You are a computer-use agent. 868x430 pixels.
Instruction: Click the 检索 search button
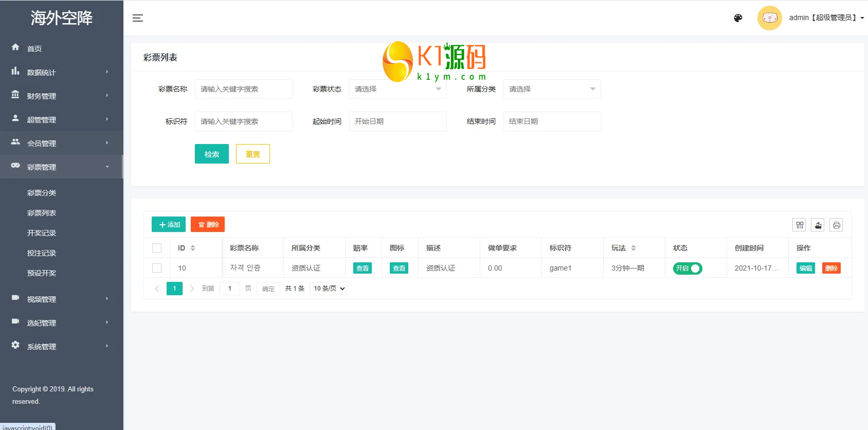click(x=212, y=154)
